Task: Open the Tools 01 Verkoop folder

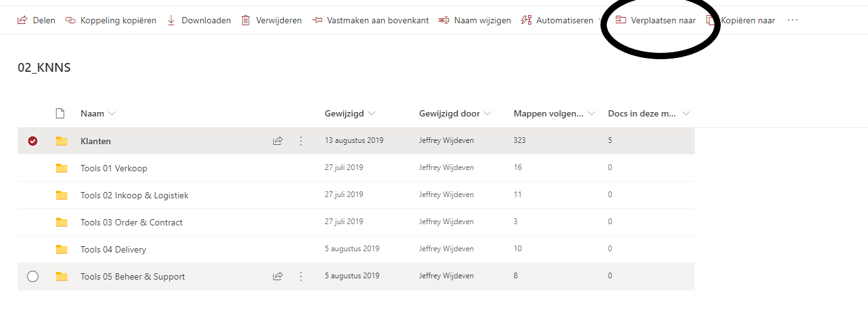Action: click(x=114, y=168)
